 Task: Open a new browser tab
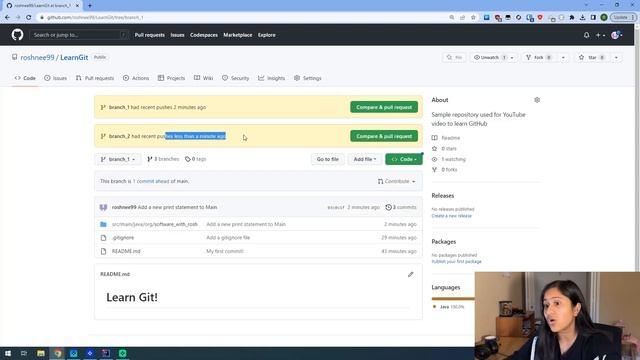[90, 6]
